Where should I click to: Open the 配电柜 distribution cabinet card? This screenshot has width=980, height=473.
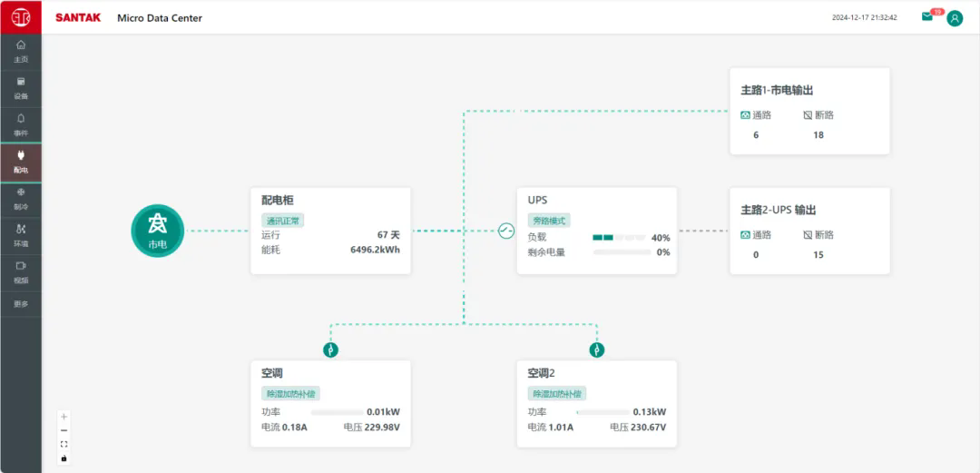330,231
